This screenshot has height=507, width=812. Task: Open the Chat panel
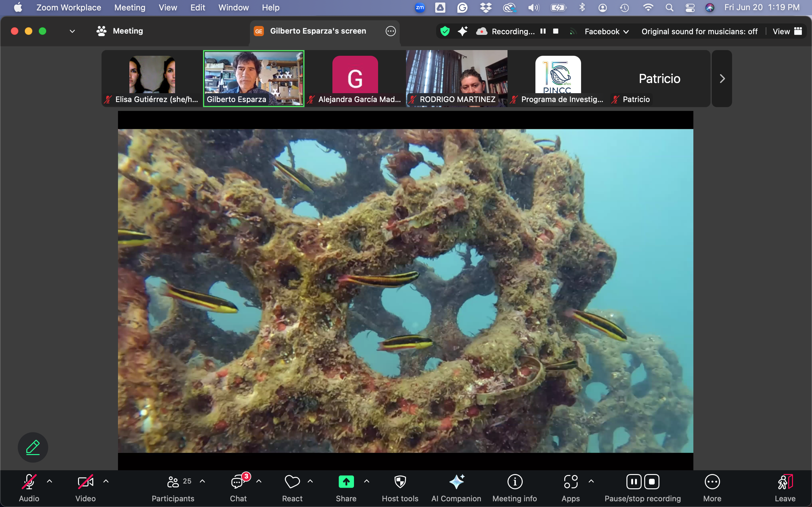coord(238,488)
